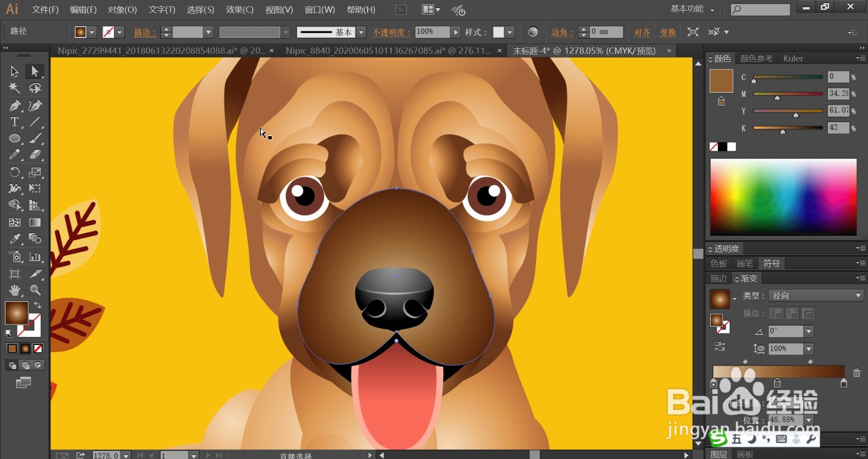This screenshot has height=459, width=868.
Task: Switch to the 画板 artboards tab
Action: [745, 454]
